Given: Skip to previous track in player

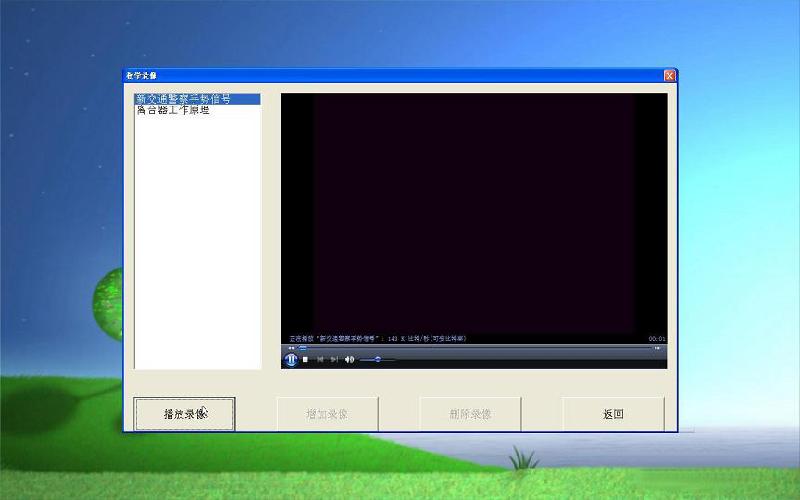Looking at the screenshot, I should 320,359.
